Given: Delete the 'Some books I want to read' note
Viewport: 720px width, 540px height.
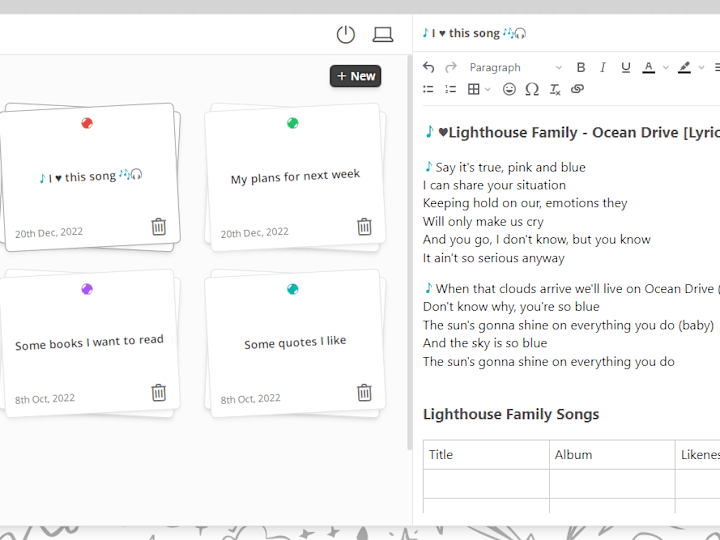Looking at the screenshot, I should point(158,393).
